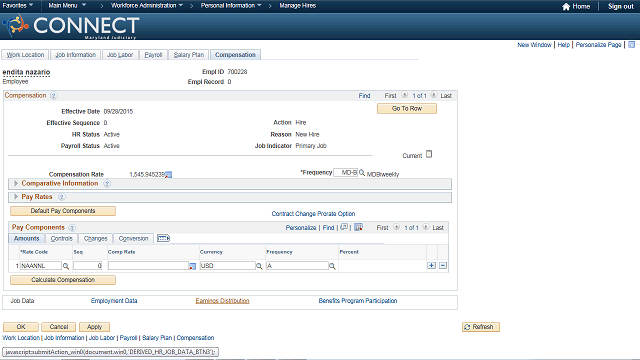Select the Compensation tab

pyautogui.click(x=236, y=55)
